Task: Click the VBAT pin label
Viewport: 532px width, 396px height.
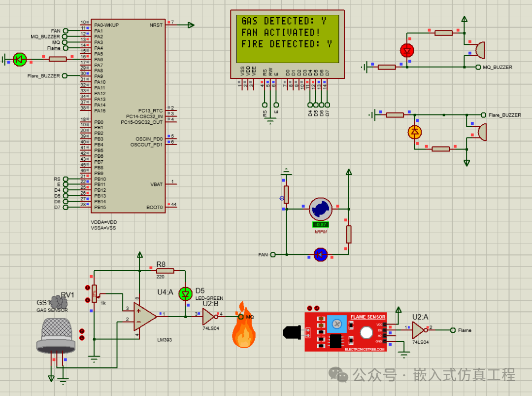Action: pos(157,184)
